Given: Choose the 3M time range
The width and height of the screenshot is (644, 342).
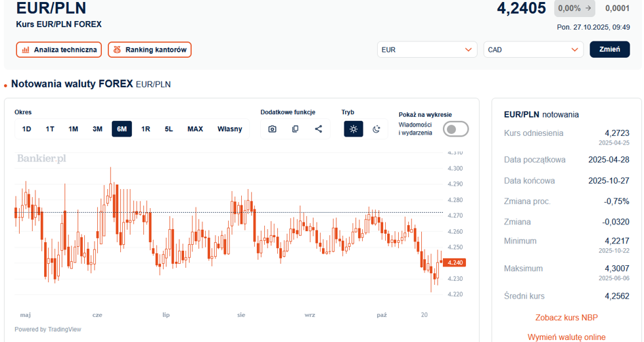Looking at the screenshot, I should point(97,129).
